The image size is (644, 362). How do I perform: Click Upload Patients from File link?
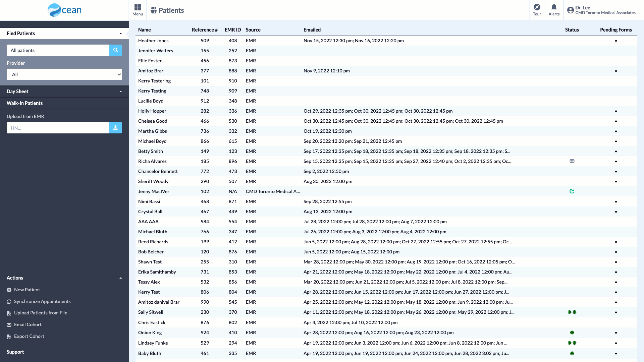pos(41,313)
